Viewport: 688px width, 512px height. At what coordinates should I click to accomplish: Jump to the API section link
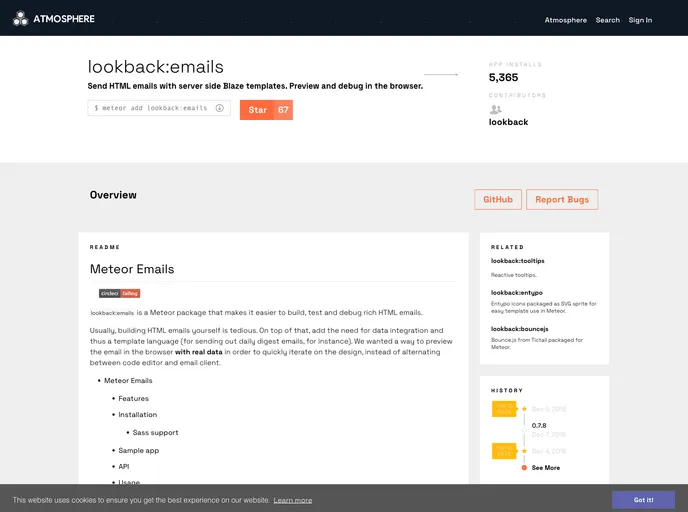click(124, 466)
